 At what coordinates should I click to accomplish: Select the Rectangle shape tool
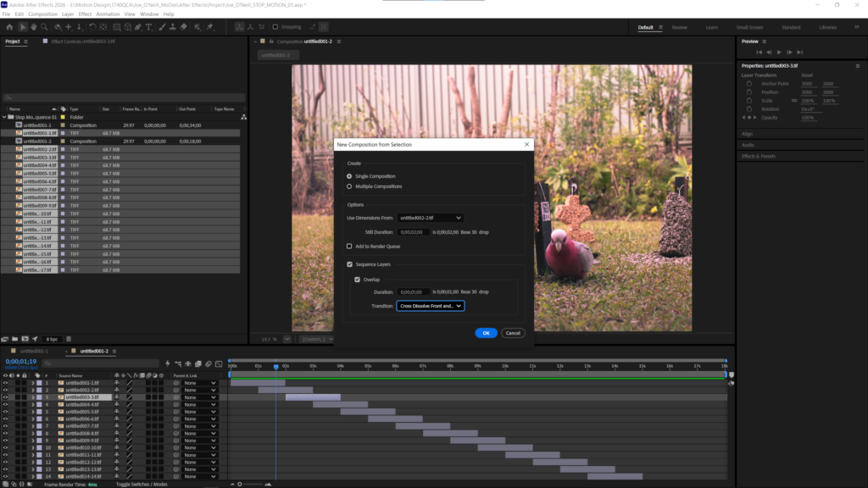pyautogui.click(x=117, y=26)
